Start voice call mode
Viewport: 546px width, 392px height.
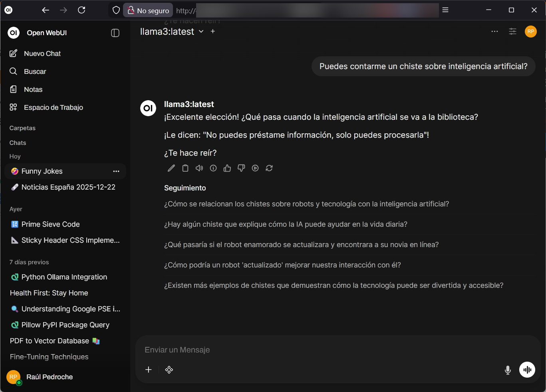pyautogui.click(x=527, y=370)
